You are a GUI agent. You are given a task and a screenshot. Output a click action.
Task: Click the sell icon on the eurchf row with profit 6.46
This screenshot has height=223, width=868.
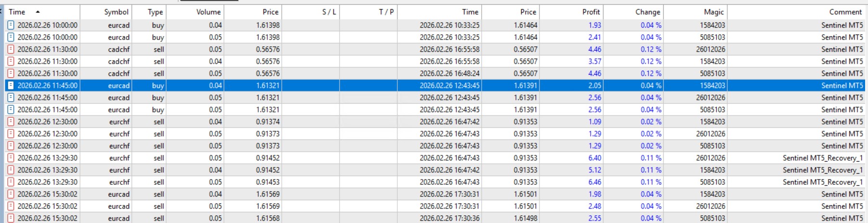point(11,182)
